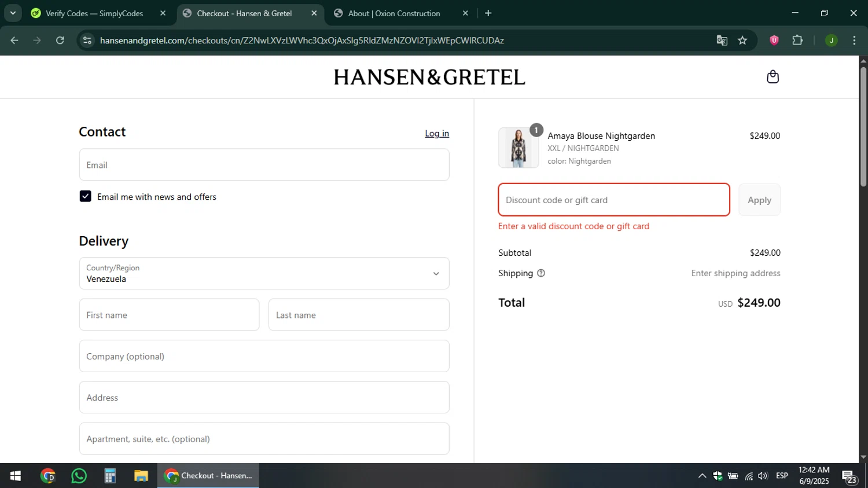Image resolution: width=868 pixels, height=488 pixels.
Task: Open Chrome three-dot menu
Action: point(854,41)
